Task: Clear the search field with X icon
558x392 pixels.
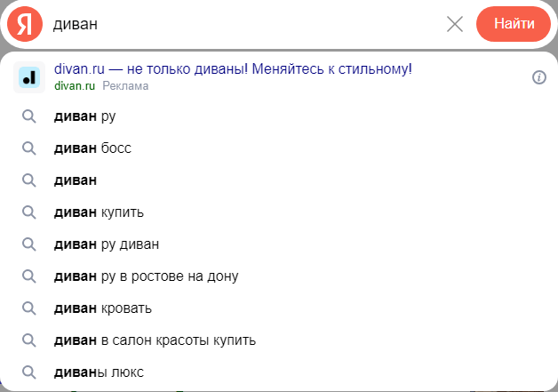Action: coord(455,24)
